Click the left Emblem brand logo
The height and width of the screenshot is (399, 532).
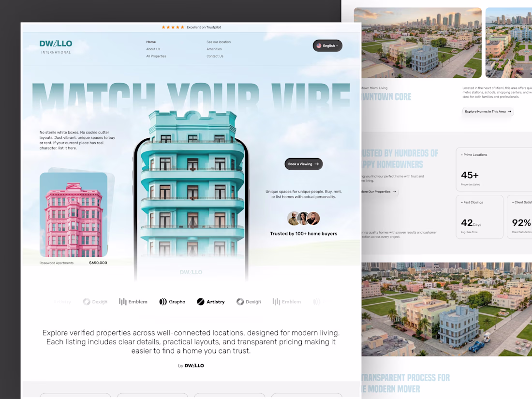[133, 302]
